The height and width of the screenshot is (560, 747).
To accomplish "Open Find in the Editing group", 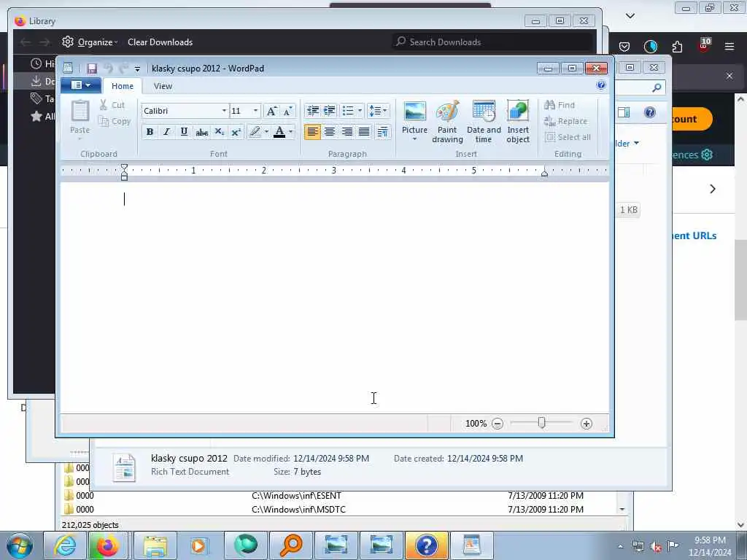I will coord(560,105).
